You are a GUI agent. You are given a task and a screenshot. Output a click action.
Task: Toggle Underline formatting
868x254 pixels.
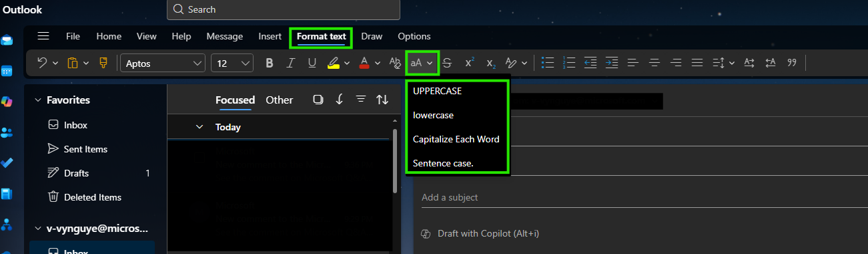coord(312,63)
